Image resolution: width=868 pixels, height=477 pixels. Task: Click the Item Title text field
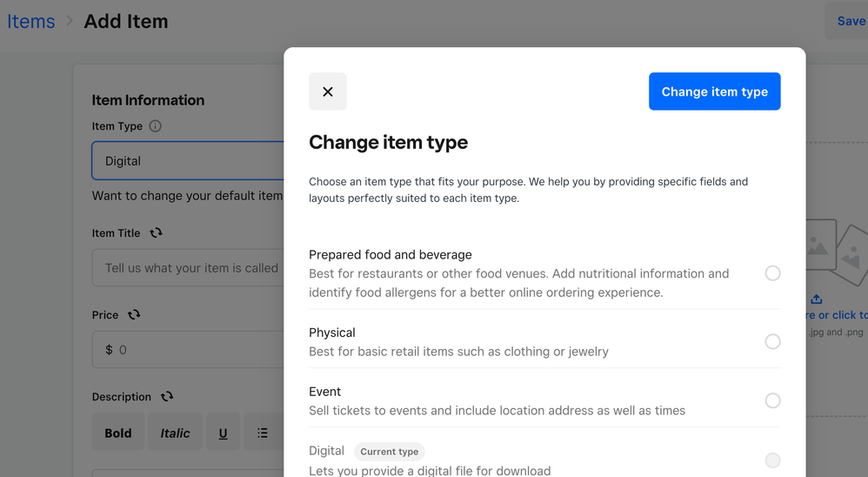tap(188, 268)
